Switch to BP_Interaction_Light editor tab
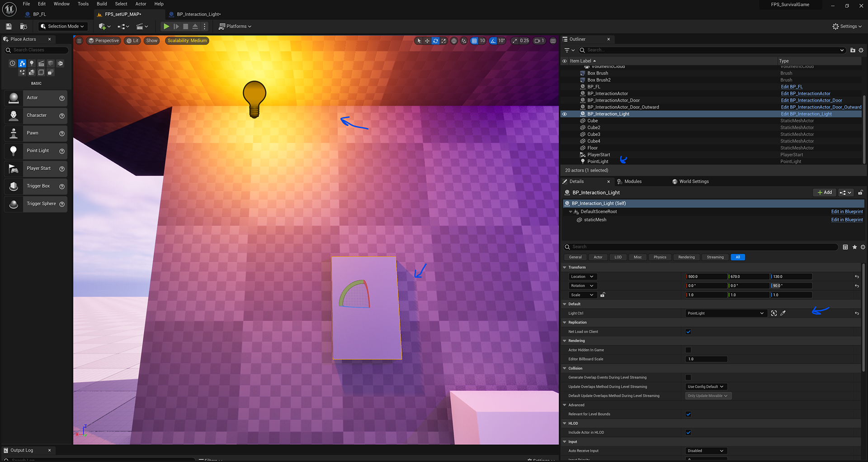This screenshot has width=868, height=462. (x=198, y=14)
